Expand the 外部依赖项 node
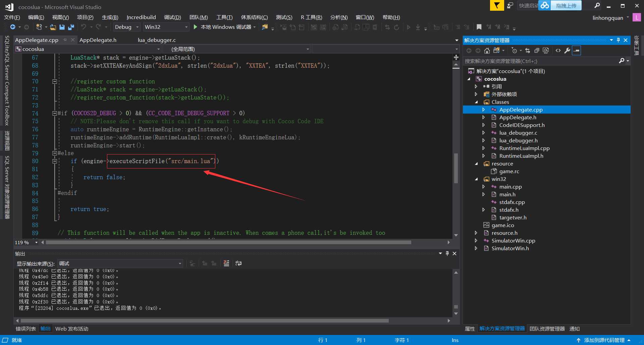The height and width of the screenshot is (345, 644). pyautogui.click(x=476, y=94)
